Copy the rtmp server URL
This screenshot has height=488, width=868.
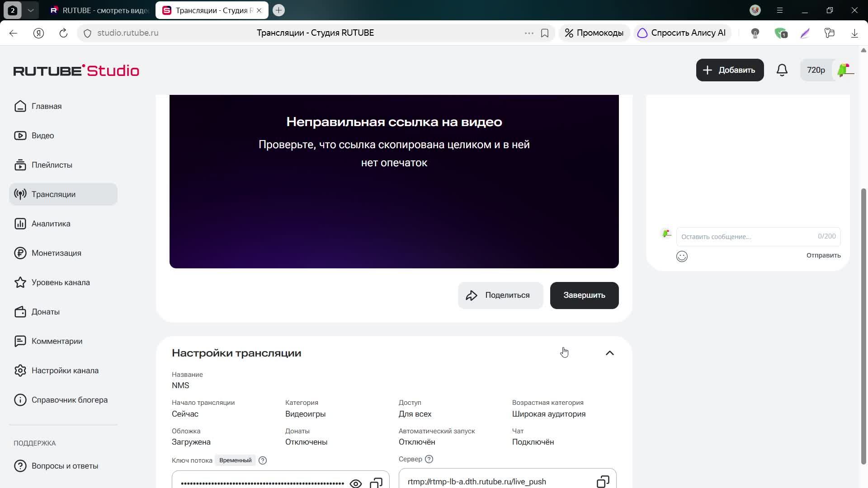point(603,482)
